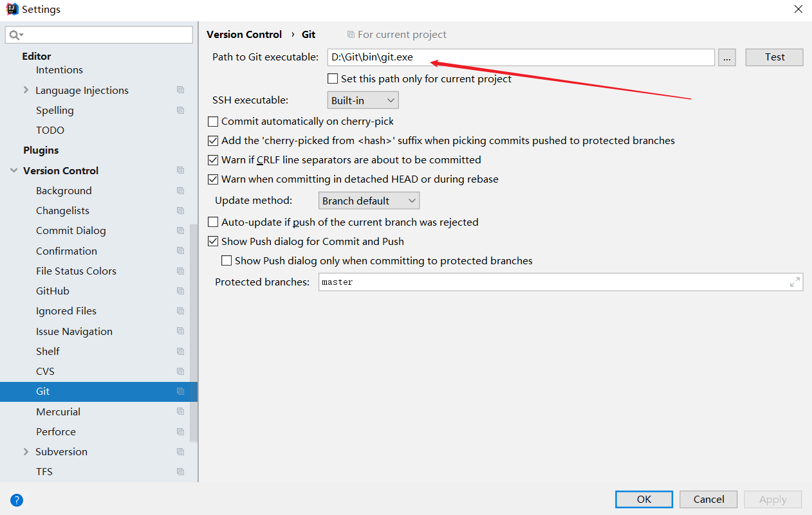
Task: Click the IntelliJ logo in the title bar
Action: (x=12, y=10)
